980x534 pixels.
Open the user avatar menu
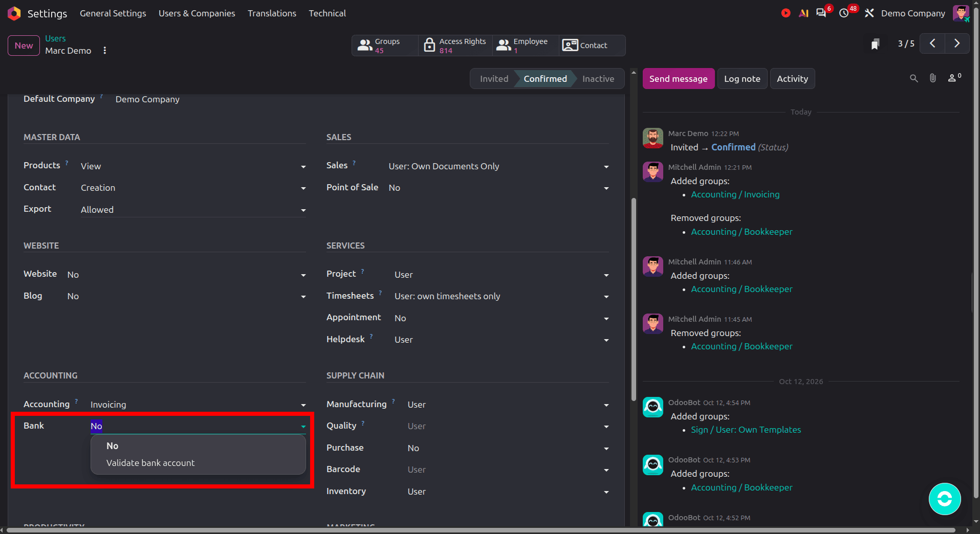[x=961, y=13]
